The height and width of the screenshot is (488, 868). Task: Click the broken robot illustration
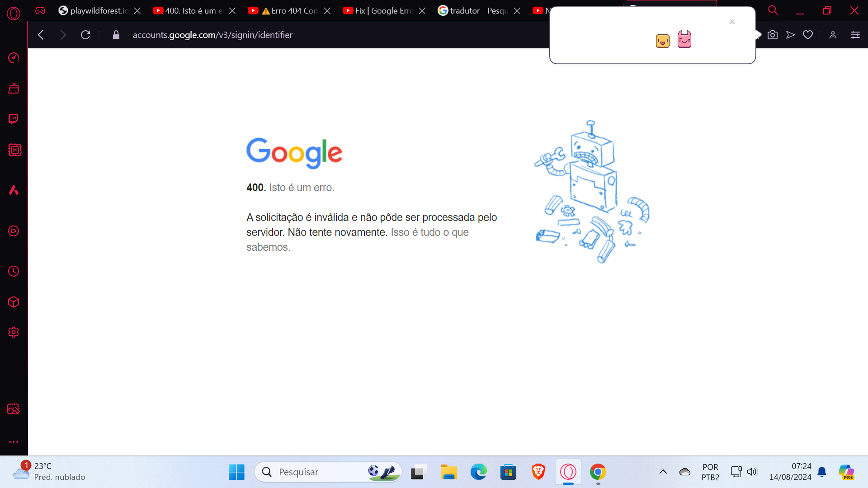click(x=592, y=192)
